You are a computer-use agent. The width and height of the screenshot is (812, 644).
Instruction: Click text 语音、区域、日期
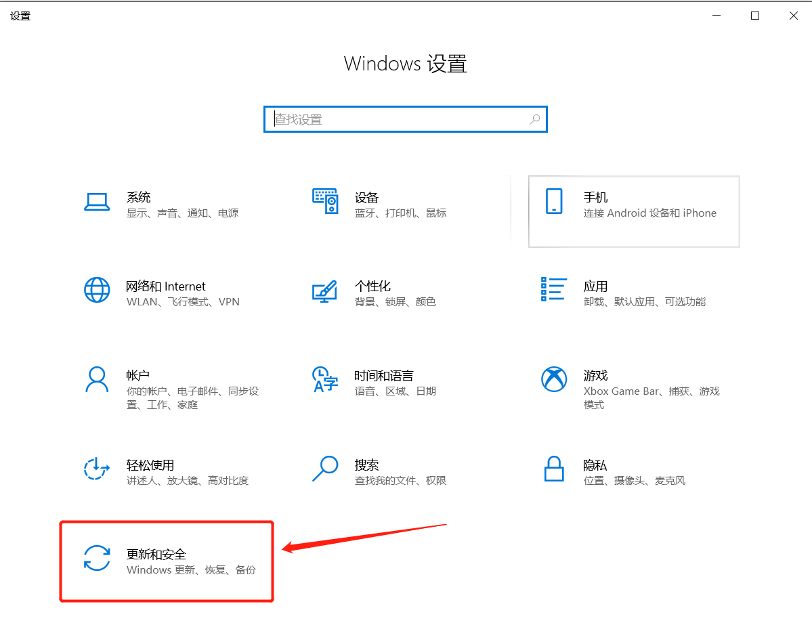395,391
